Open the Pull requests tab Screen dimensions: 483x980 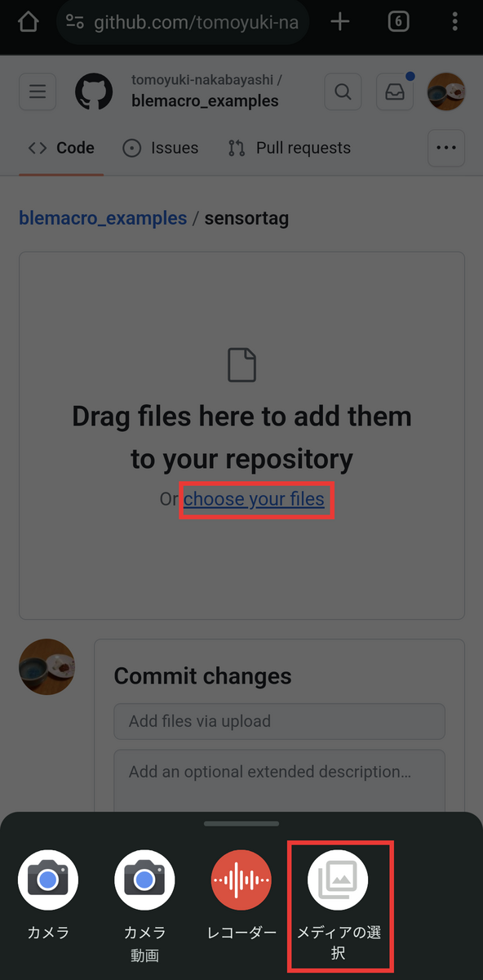[290, 148]
